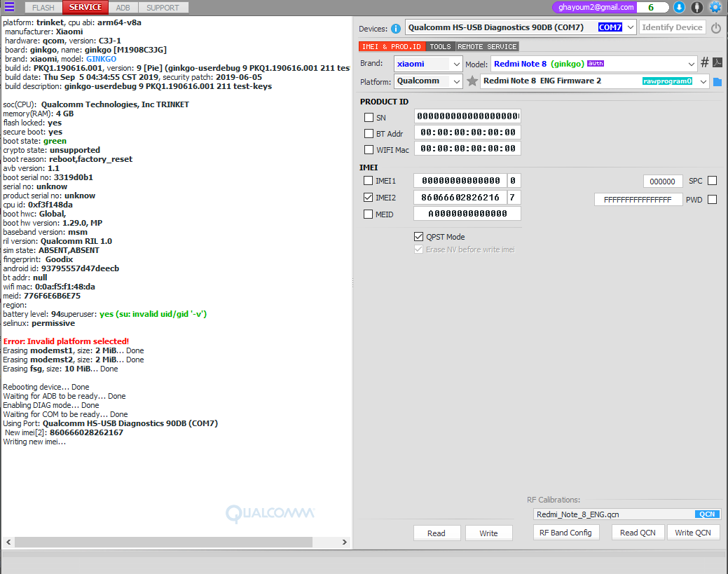Open the Brand xiaomi dropdown

[x=456, y=64]
